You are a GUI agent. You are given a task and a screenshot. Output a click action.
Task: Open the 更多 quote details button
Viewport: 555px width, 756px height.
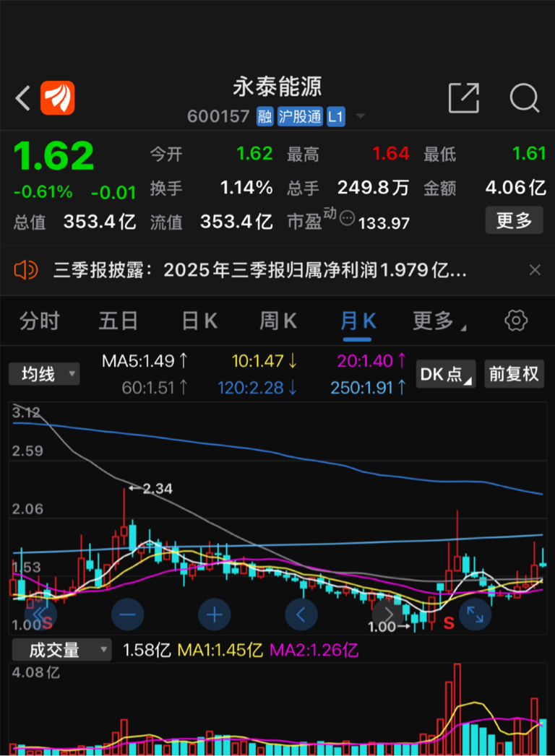click(514, 220)
